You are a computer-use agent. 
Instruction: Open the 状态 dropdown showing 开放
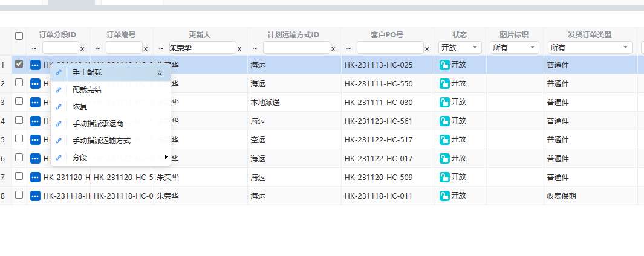[x=460, y=48]
